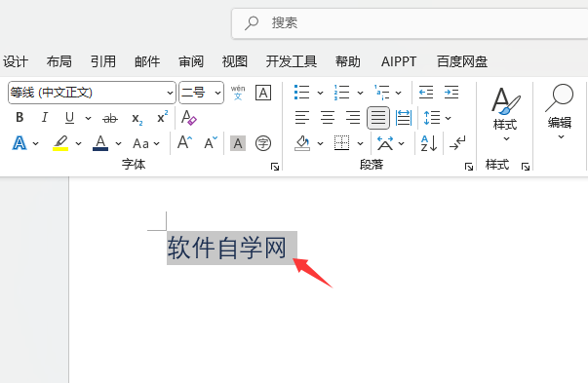Switch to 视图 tab
Viewport: 588px width, 383px height.
click(235, 61)
